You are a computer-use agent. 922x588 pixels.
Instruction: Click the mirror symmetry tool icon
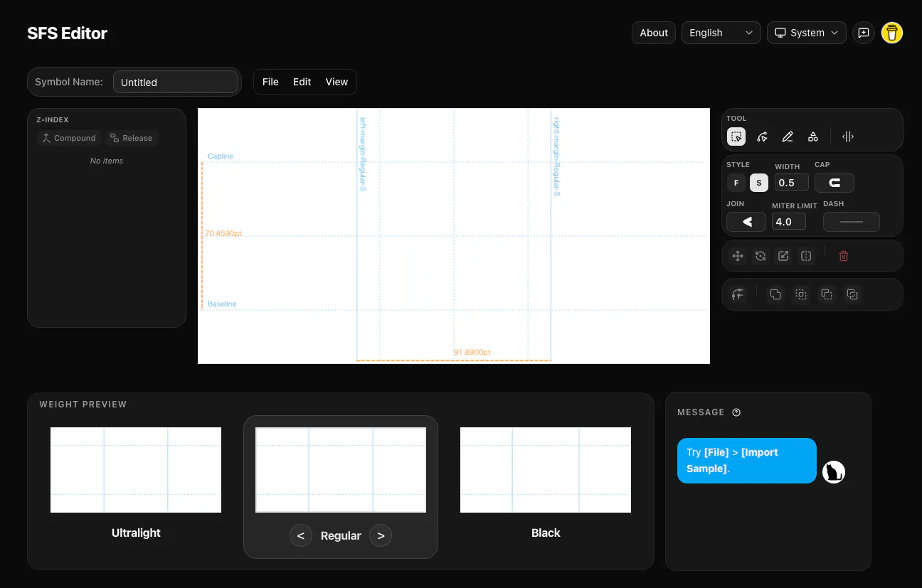point(848,137)
